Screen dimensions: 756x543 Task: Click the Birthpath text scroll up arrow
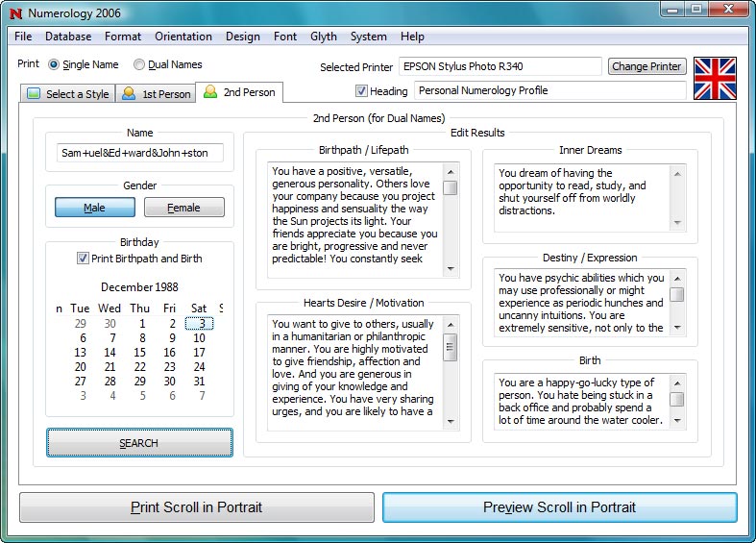pyautogui.click(x=451, y=172)
